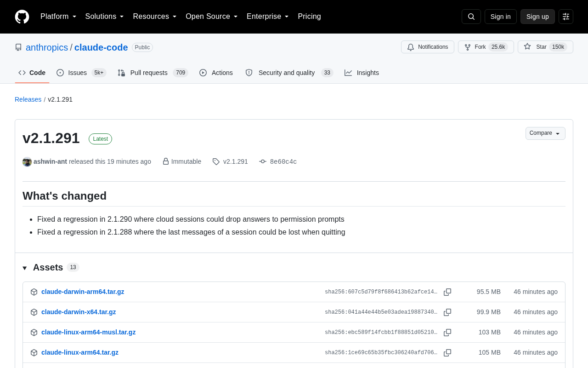Copy sha256 for claude-linux-arm64.tar.gz

tap(447, 353)
